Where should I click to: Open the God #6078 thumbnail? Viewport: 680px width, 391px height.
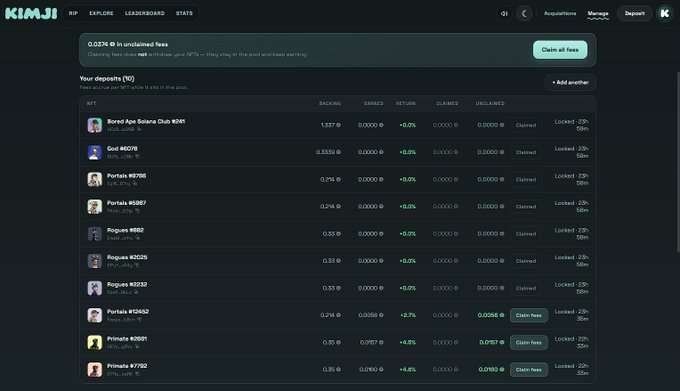[x=95, y=152]
